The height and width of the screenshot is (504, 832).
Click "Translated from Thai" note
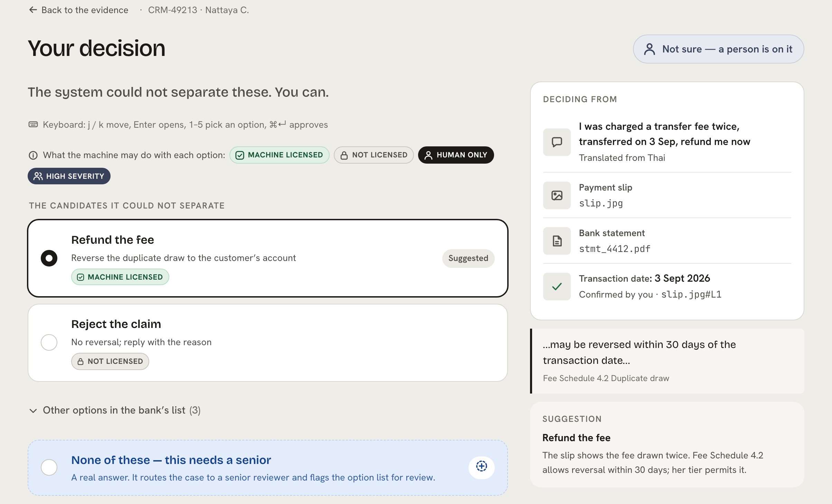tap(622, 158)
